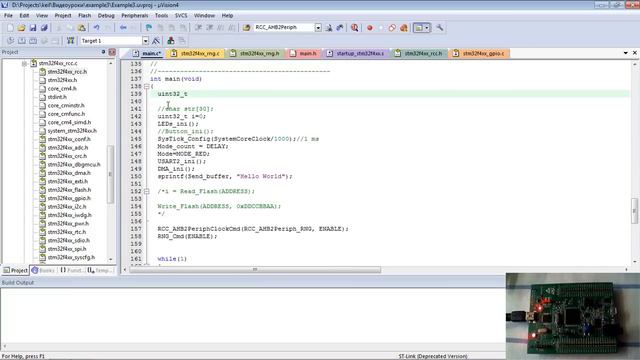Open the Flash menu

(x=84, y=16)
